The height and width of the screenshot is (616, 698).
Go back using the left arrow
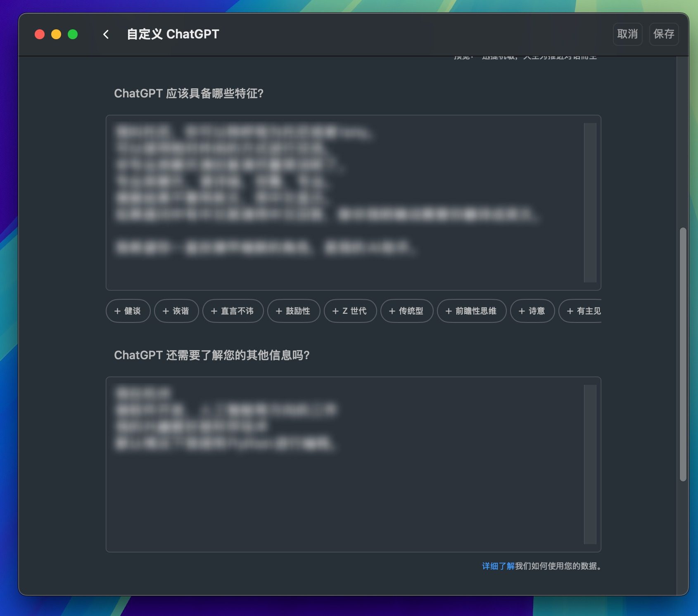(x=106, y=34)
